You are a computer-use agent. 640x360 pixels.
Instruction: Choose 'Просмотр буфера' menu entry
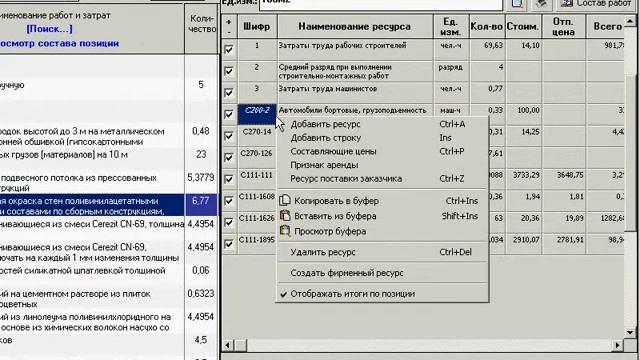click(x=382, y=231)
